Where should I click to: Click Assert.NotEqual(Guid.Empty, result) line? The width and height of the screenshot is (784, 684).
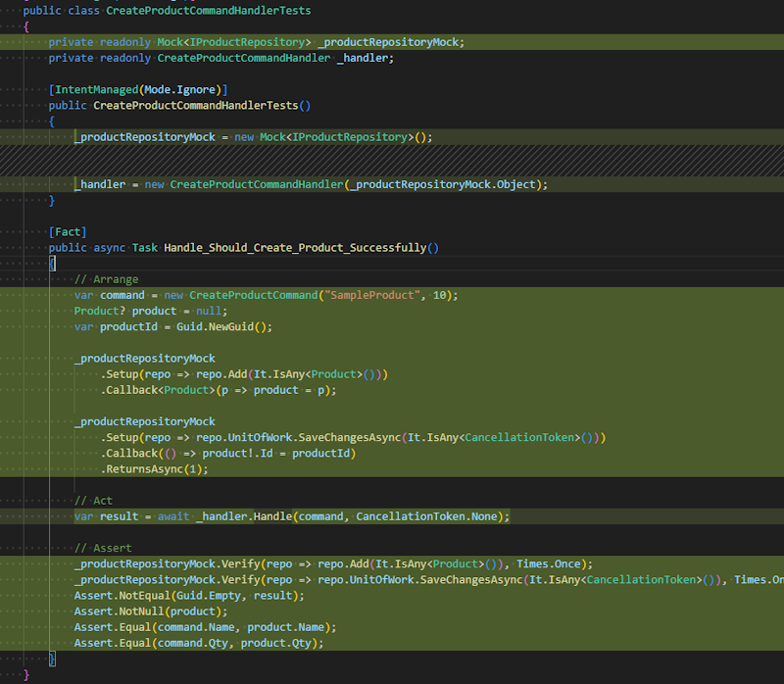point(189,596)
